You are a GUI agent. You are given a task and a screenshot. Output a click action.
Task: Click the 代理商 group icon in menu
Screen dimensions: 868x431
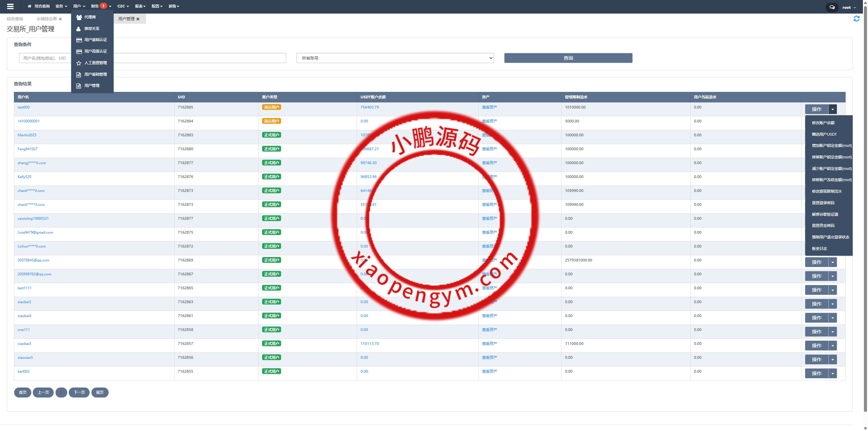[79, 17]
